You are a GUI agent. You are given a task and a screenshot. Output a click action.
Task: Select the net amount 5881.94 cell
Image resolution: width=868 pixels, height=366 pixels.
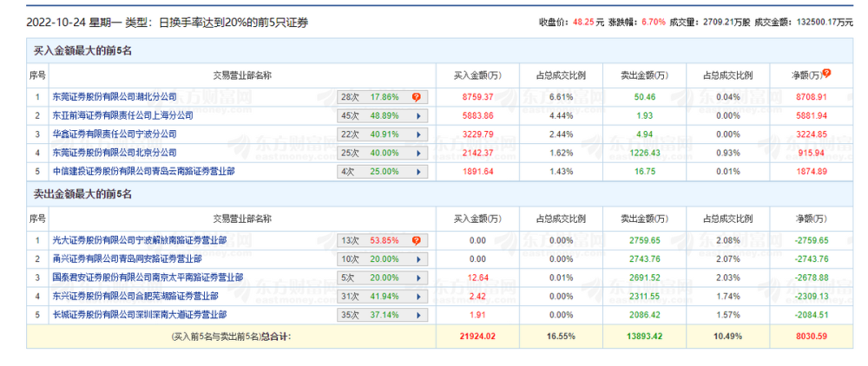tap(811, 115)
